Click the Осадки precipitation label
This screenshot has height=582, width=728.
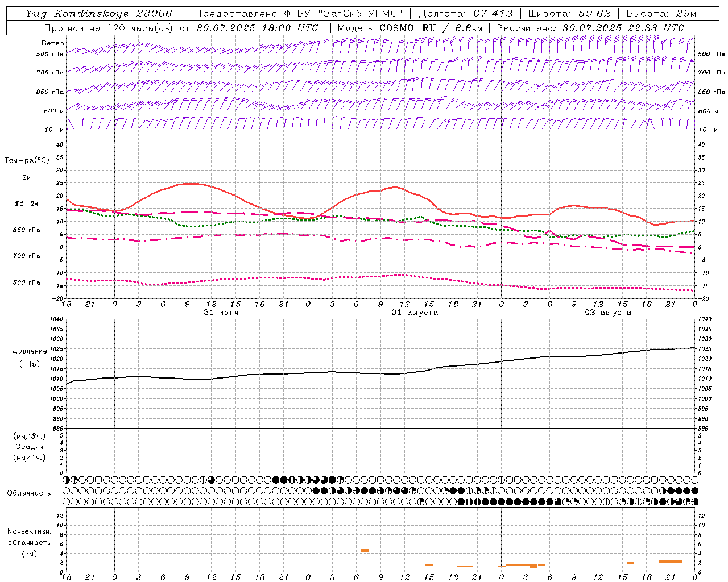[x=30, y=447]
